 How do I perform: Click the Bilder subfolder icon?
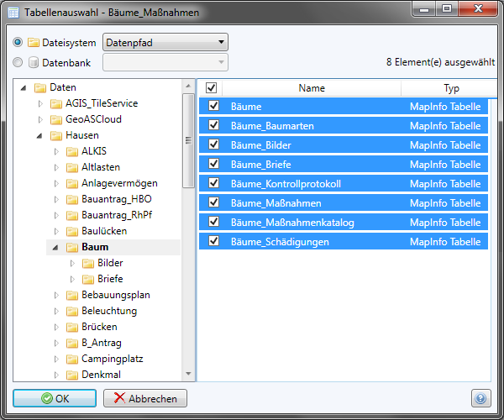(x=88, y=263)
